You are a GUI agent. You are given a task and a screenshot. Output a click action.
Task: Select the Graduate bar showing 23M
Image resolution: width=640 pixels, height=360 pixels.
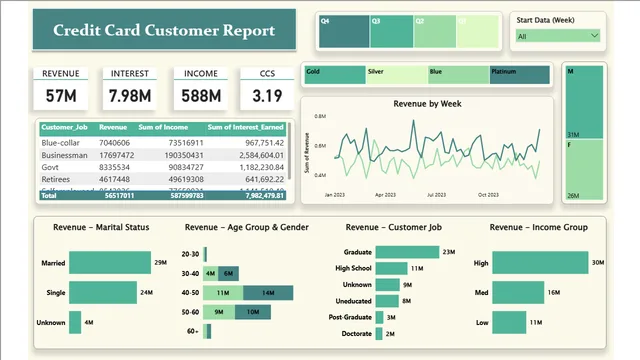407,252
